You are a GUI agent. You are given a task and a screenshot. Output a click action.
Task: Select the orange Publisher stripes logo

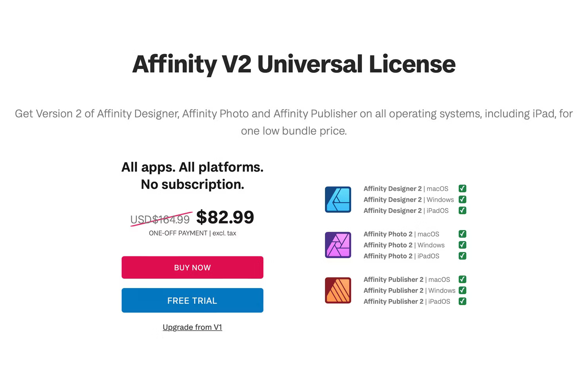click(x=338, y=290)
